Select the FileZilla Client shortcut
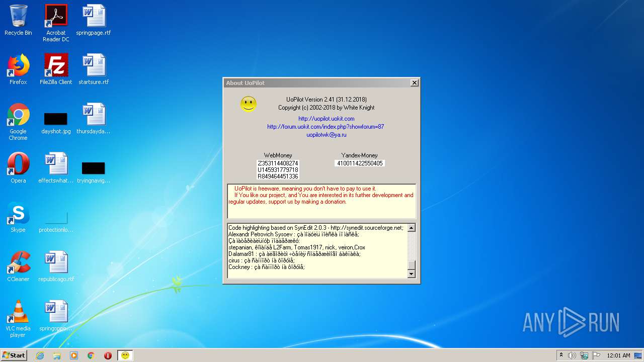 click(x=56, y=70)
